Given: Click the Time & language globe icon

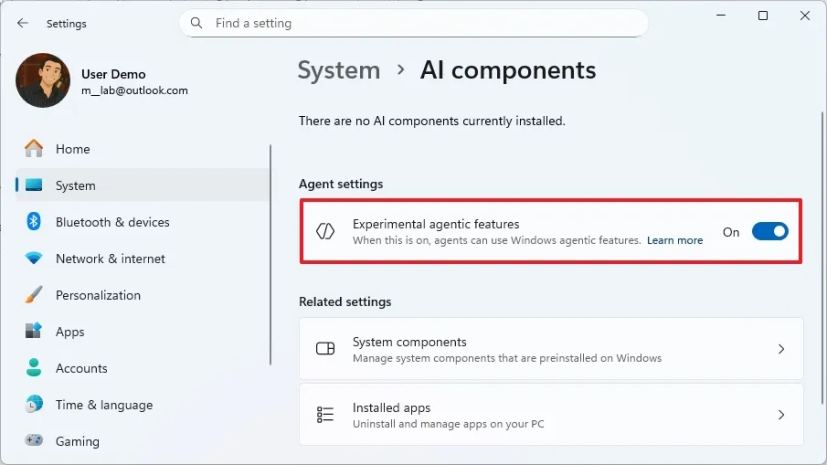Looking at the screenshot, I should tap(34, 404).
